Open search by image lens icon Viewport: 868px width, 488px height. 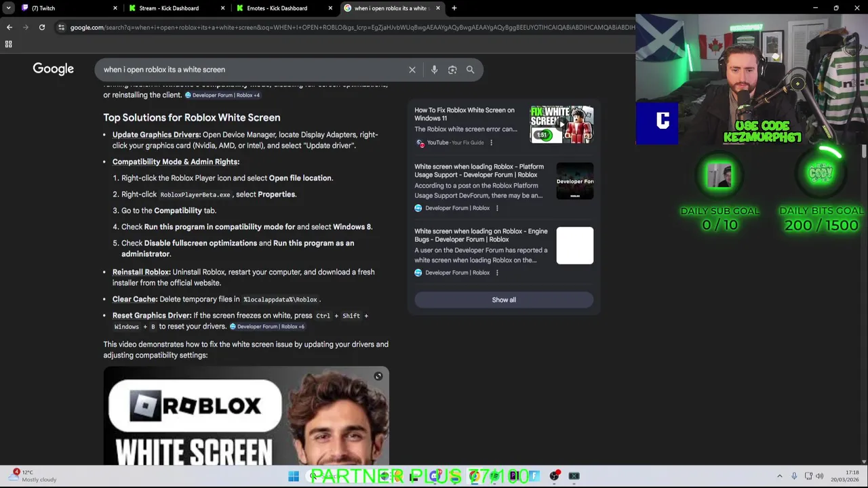[452, 69]
